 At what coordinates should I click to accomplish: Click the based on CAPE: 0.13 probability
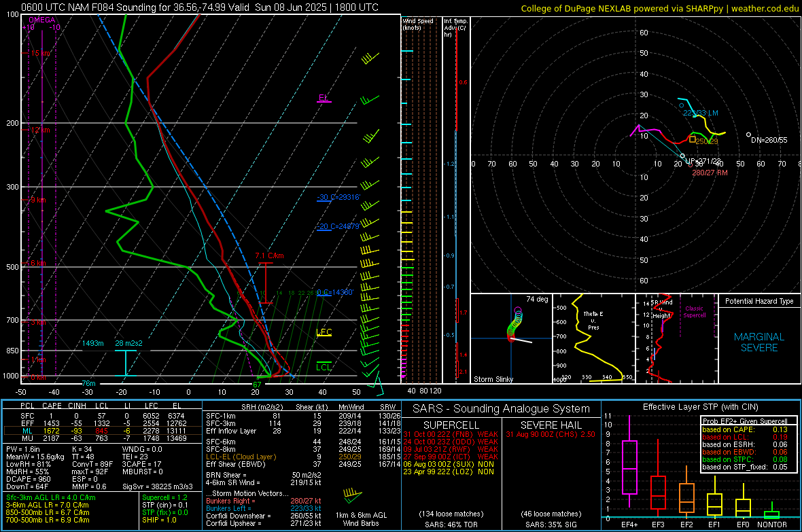(745, 429)
